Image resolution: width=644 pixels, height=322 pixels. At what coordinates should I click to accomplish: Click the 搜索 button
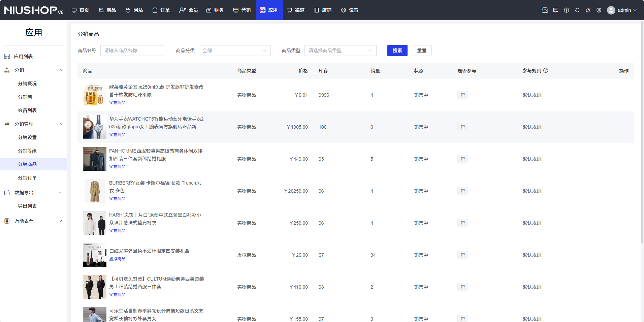click(x=397, y=51)
